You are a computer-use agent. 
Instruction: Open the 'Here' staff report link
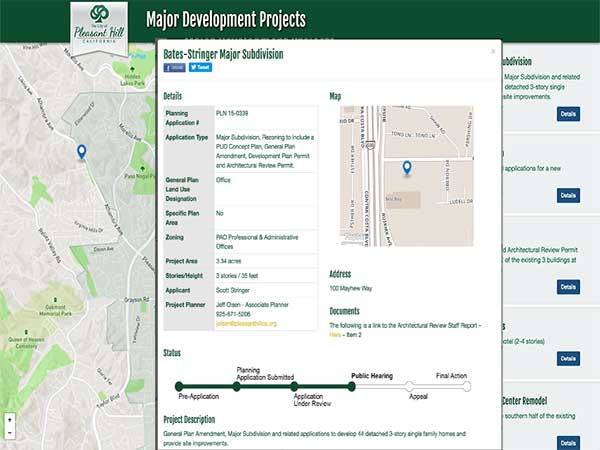[336, 336]
